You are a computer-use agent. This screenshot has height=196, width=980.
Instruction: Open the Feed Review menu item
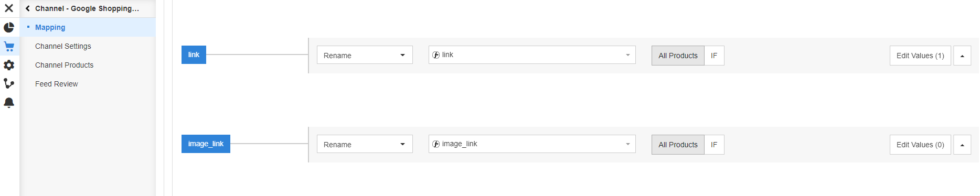(x=56, y=84)
